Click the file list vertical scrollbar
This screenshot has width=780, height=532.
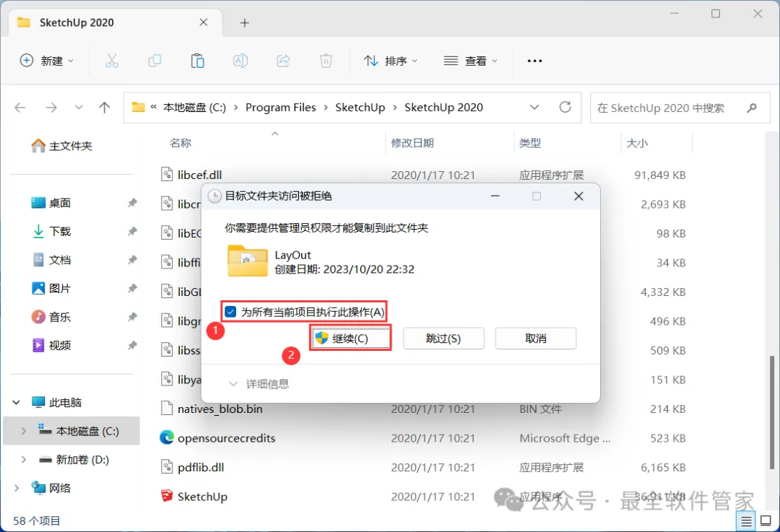[x=772, y=412]
